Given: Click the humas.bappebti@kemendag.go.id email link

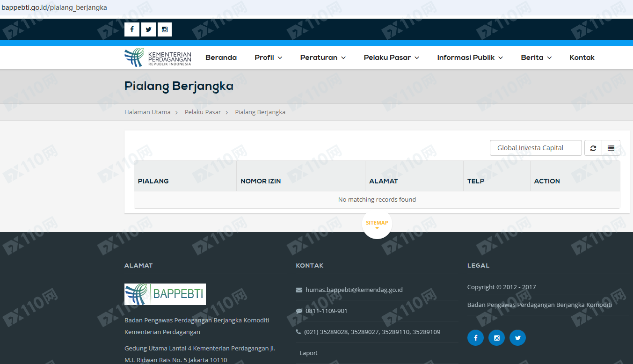Looking at the screenshot, I should tap(354, 290).
